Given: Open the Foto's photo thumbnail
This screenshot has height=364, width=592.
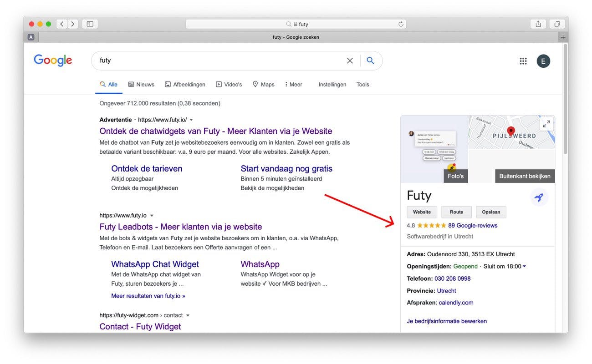Looking at the screenshot, I should (x=434, y=149).
